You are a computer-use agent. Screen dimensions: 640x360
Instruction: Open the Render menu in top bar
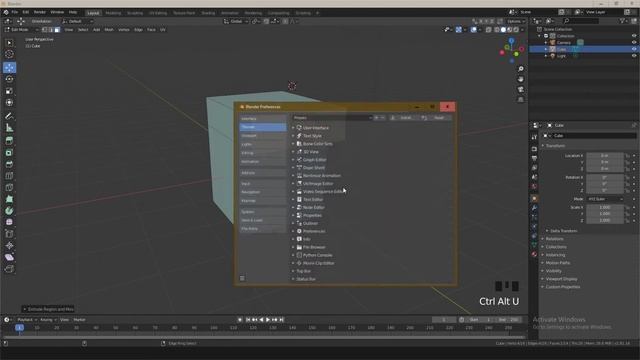40,12
